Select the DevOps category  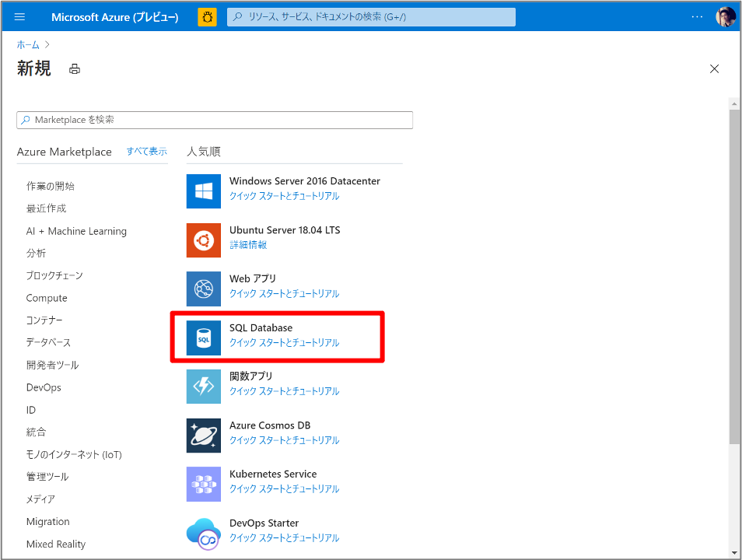click(44, 387)
